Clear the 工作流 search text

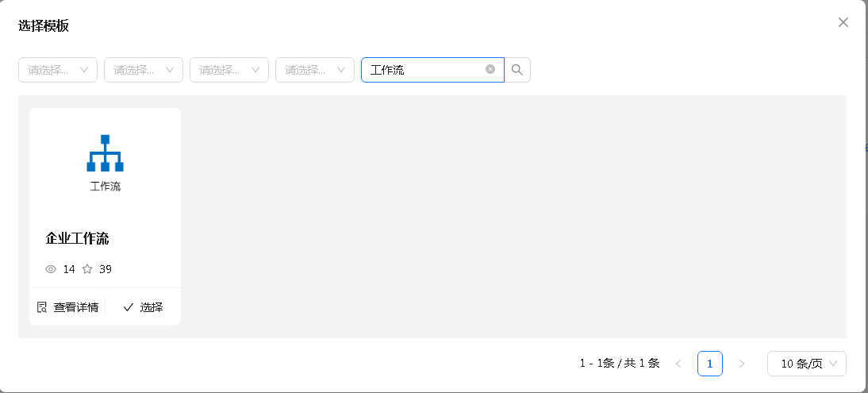pyautogui.click(x=490, y=69)
